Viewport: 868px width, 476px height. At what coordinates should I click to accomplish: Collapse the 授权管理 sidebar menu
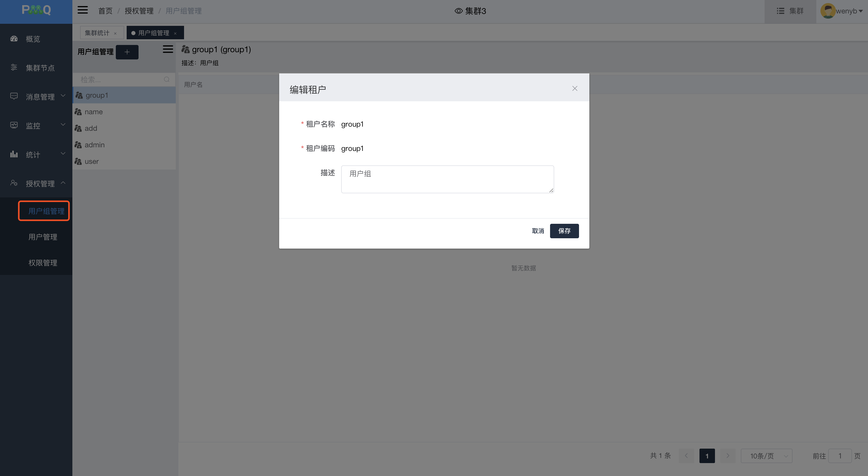[x=40, y=183]
